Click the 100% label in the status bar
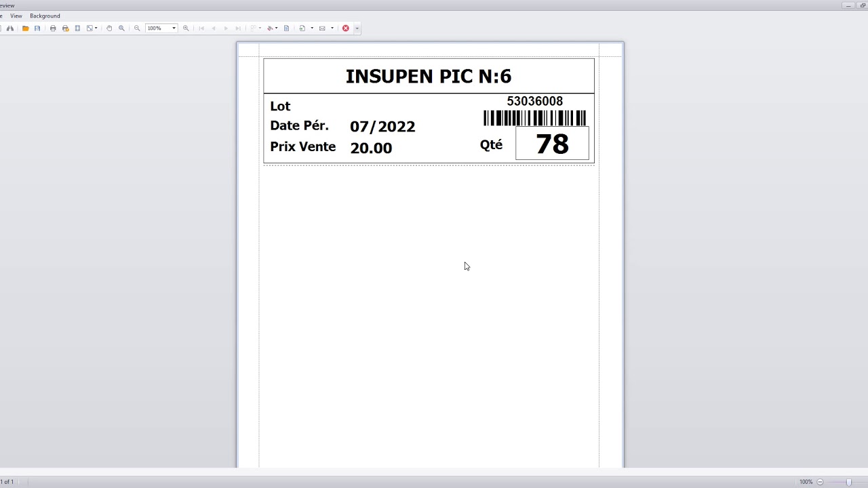 point(806,482)
